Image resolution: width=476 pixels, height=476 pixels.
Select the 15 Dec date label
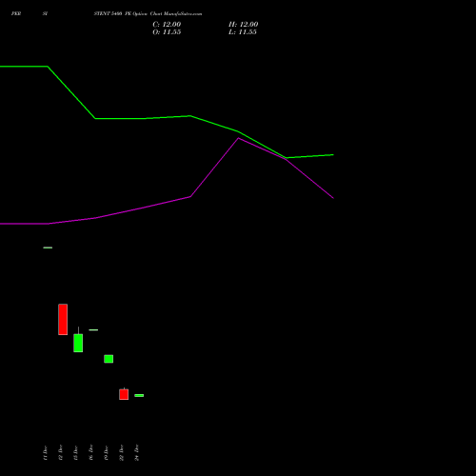coord(75,453)
